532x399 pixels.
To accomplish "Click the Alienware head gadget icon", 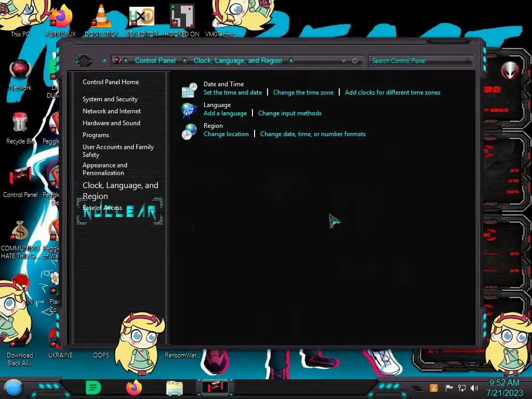I will point(510,70).
